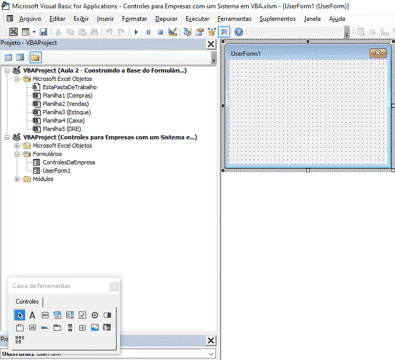The image size is (395, 360).
Task: Click the Undo arrow icon
Action: (109, 32)
